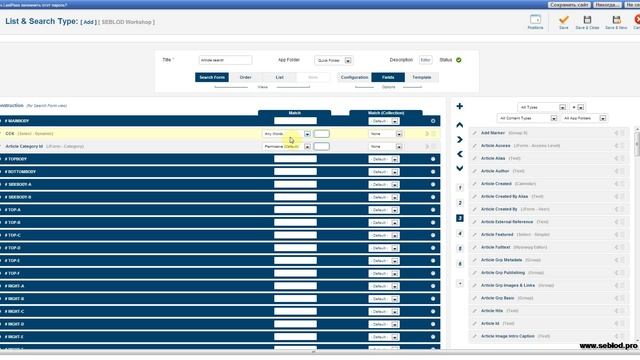
Task: Click the 'Сохранить сайт' LastPass button
Action: [569, 5]
